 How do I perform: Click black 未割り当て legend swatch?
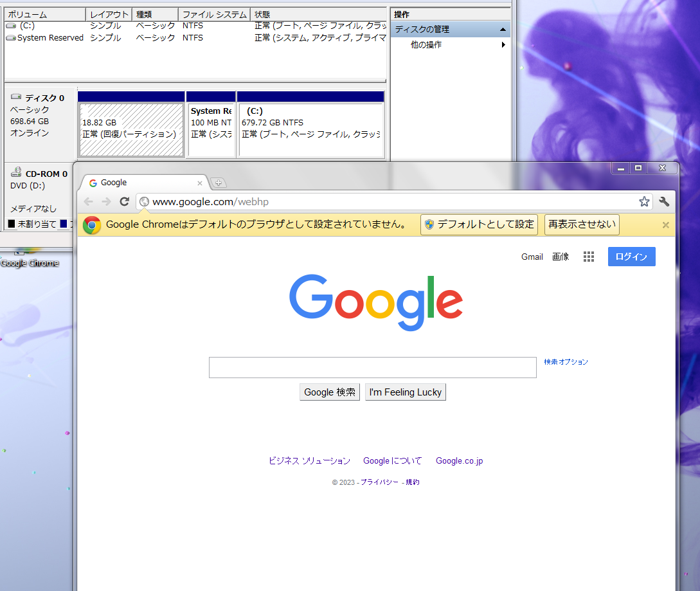coord(12,224)
